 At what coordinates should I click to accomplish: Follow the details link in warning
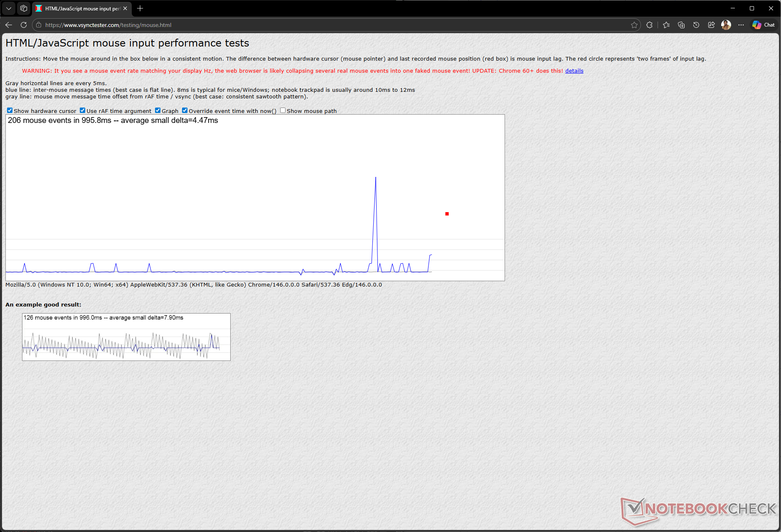click(574, 71)
